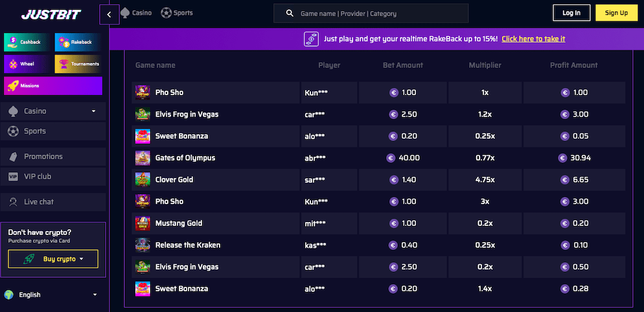Screen dimensions: 644x312
Task: Open the Missions rocket tile
Action: (x=53, y=86)
